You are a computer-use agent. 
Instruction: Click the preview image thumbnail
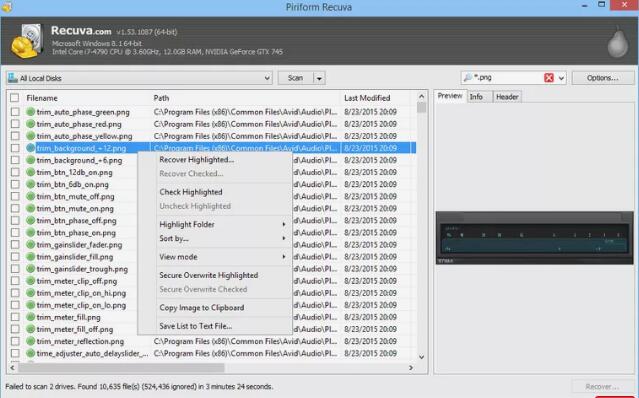tap(534, 238)
